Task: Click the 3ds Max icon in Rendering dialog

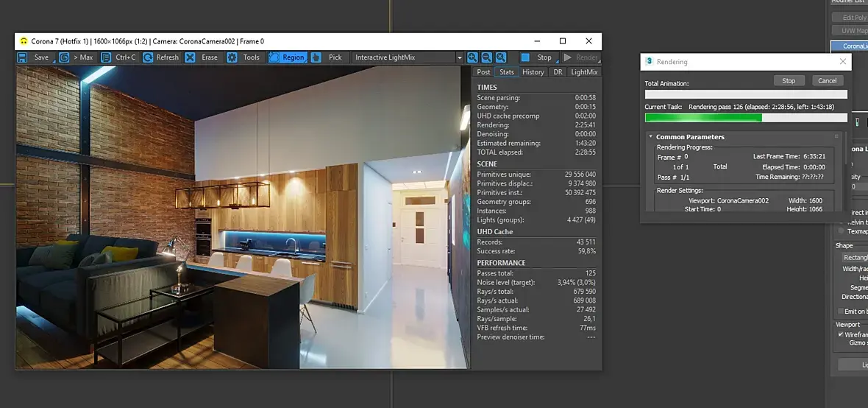Action: click(650, 62)
